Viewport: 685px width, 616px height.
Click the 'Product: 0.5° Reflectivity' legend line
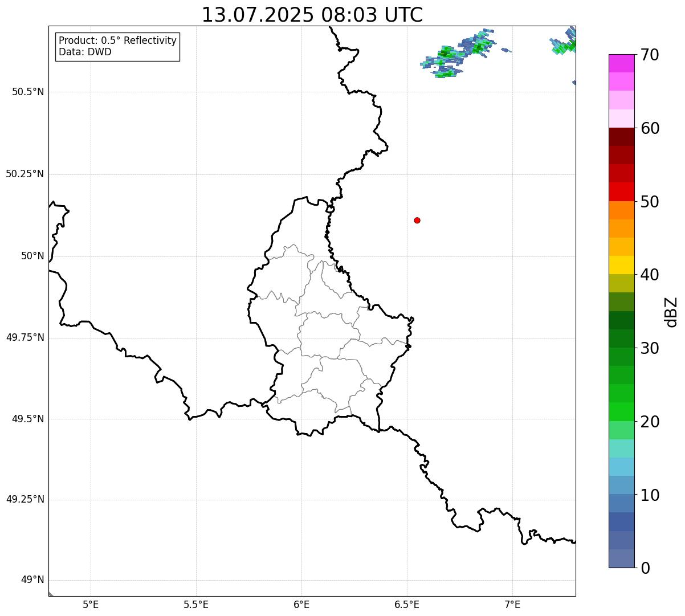click(117, 41)
